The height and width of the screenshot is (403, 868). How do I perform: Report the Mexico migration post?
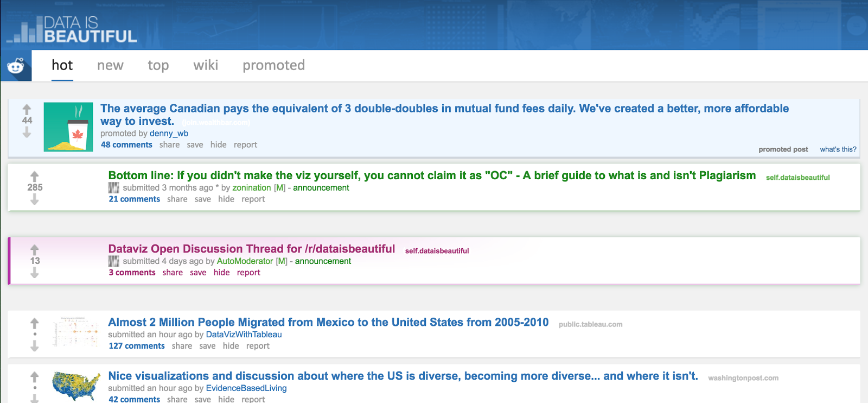pos(258,345)
